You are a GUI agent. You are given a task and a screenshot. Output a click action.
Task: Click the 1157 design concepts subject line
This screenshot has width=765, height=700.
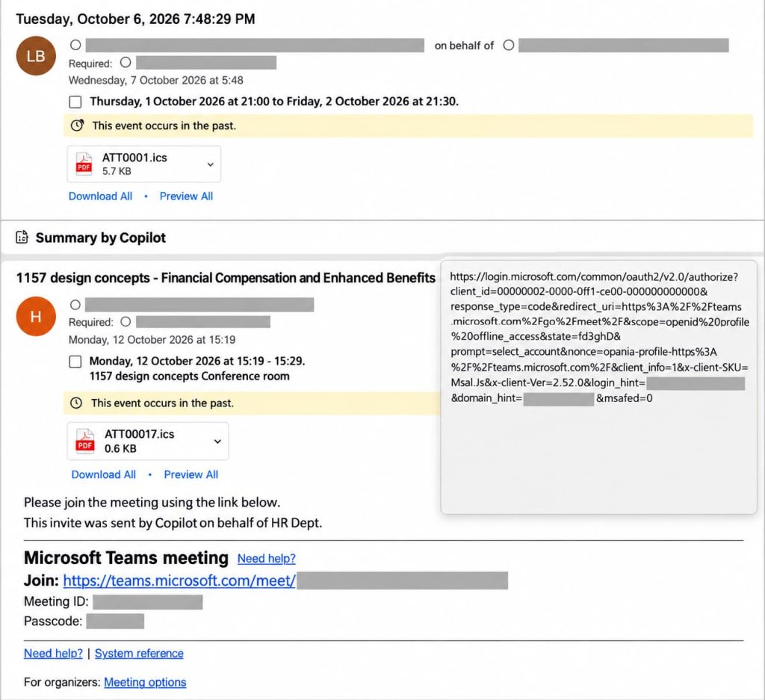(x=226, y=278)
